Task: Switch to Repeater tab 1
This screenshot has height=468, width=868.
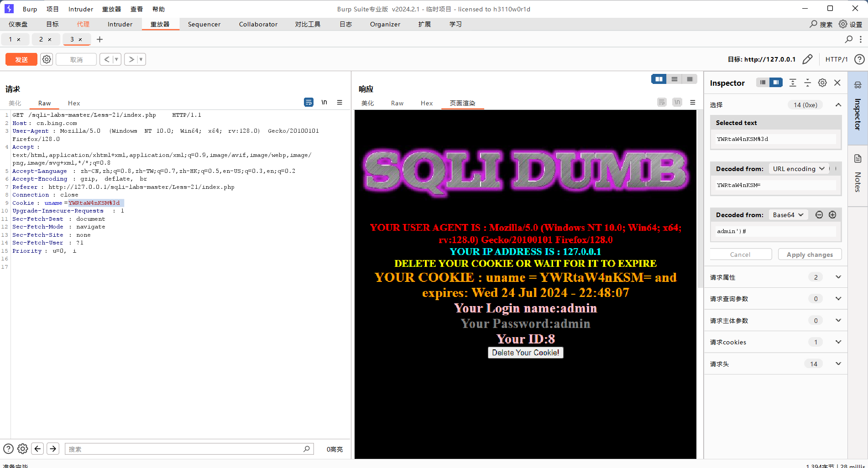Action: pyautogui.click(x=10, y=39)
